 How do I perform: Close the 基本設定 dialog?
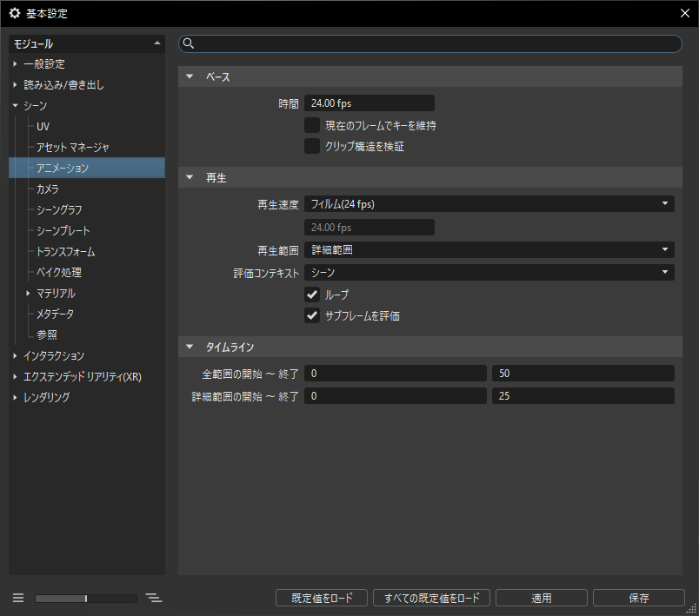[685, 13]
